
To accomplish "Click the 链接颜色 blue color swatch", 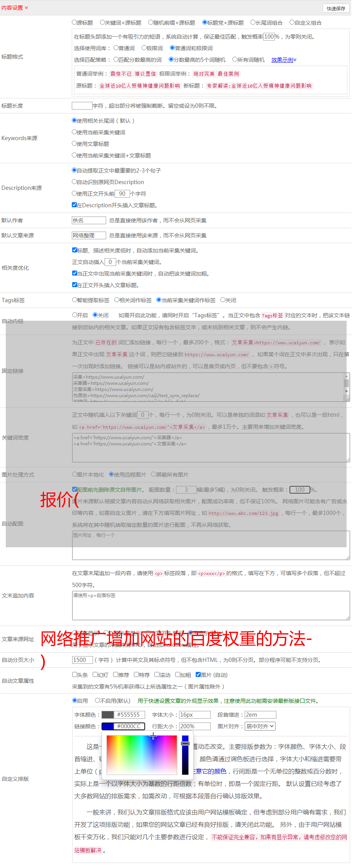I will (108, 726).
